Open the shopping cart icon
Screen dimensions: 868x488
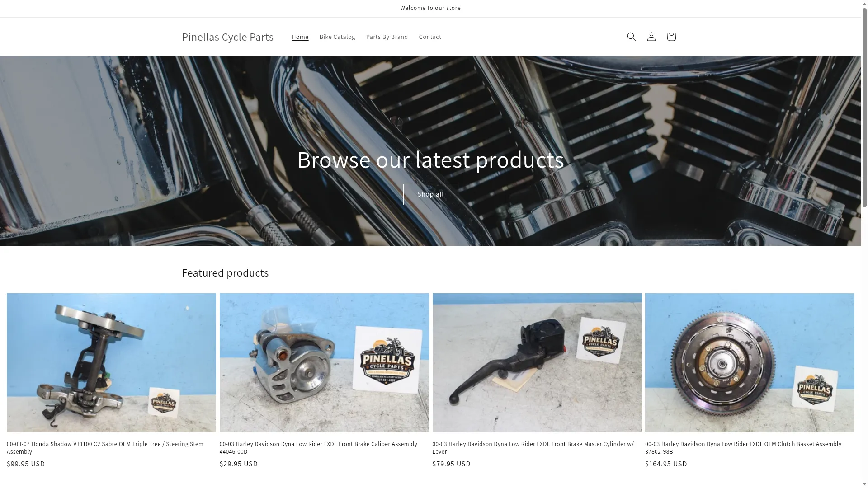pyautogui.click(x=671, y=37)
